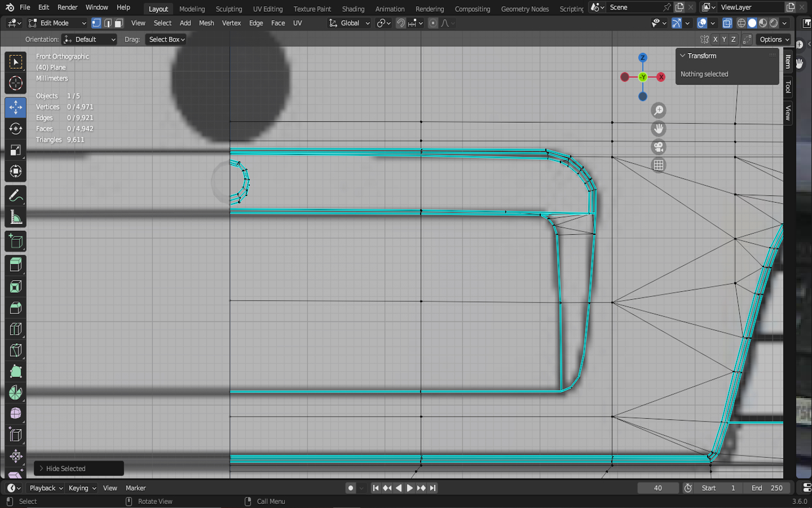Enable vertex select mode
The height and width of the screenshot is (508, 812).
point(96,23)
